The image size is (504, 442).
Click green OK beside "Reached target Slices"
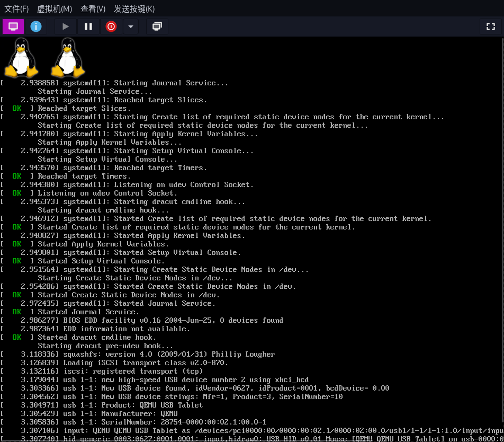tap(17, 108)
